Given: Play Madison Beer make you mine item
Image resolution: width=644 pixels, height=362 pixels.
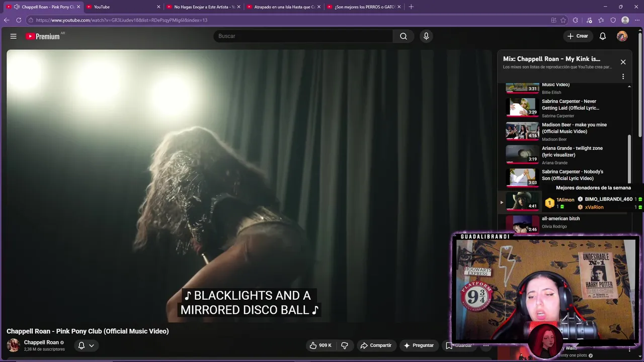Looking at the screenshot, I should coord(563,131).
